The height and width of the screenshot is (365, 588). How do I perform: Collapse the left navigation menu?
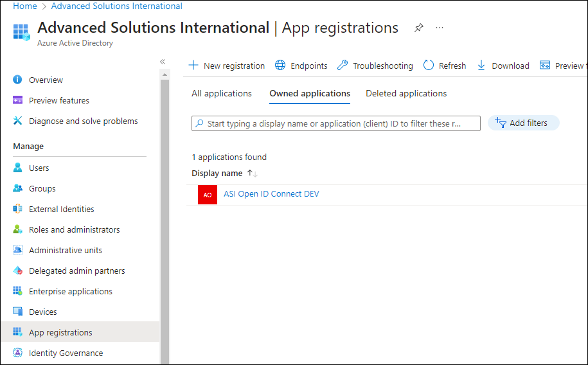pyautogui.click(x=163, y=62)
